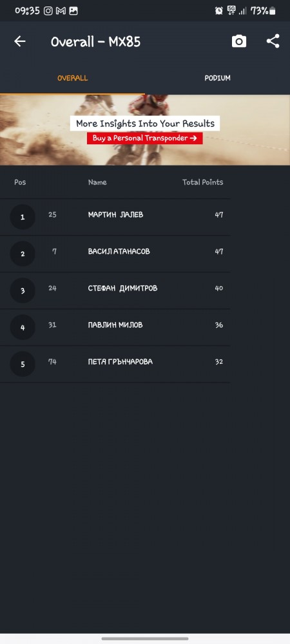Select СТЕФАН ДИМИТРОВ result entry
Image resolution: width=290 pixels, height=644 pixels.
click(x=115, y=290)
